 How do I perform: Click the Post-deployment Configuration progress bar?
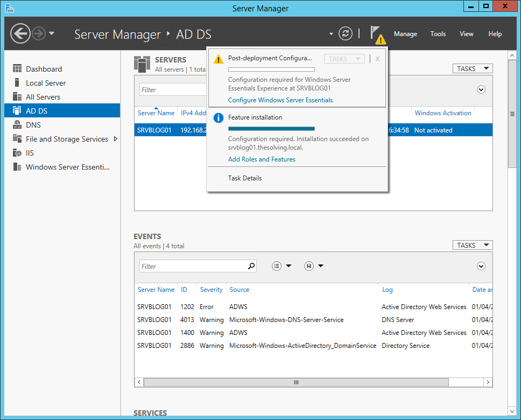271,69
